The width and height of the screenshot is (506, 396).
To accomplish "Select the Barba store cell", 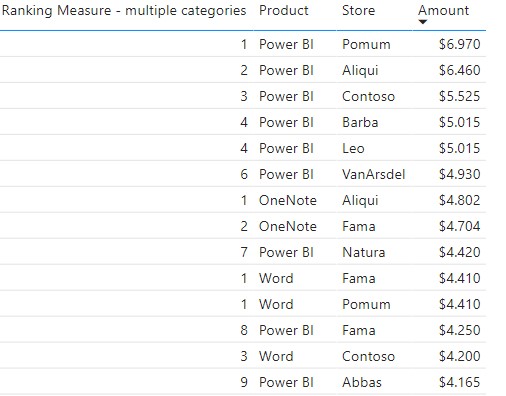I will coord(360,122).
